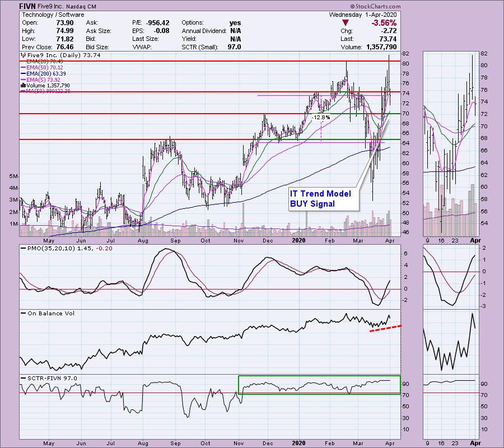
Task: Click the 5M volume axis label
Action: click(x=14, y=176)
